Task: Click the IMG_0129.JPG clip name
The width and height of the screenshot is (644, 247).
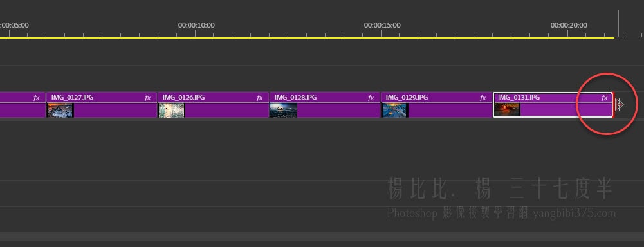Action: [x=407, y=98]
